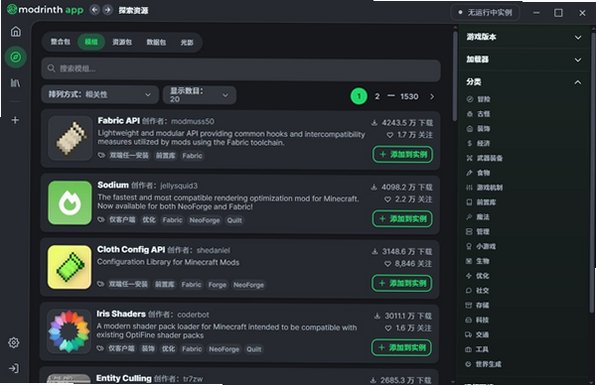Click author name jellysquid3

(x=179, y=186)
